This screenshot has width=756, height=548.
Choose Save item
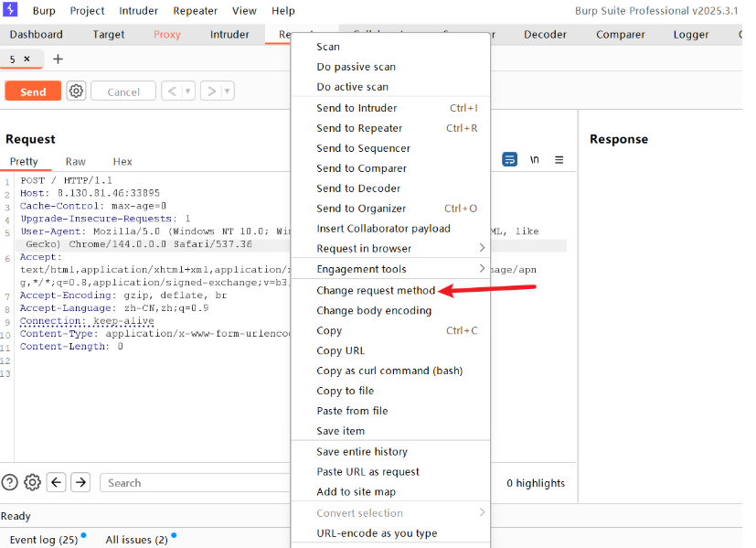click(390, 431)
